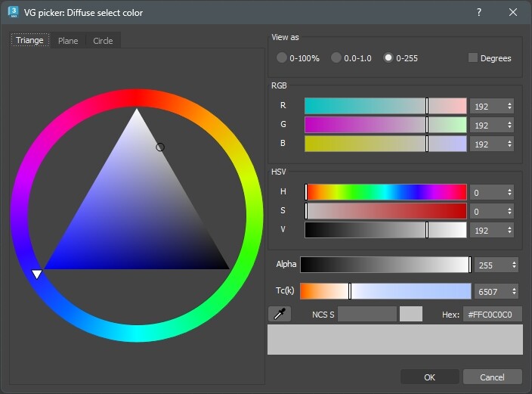
Task: Confirm color with the OK button
Action: 429,377
